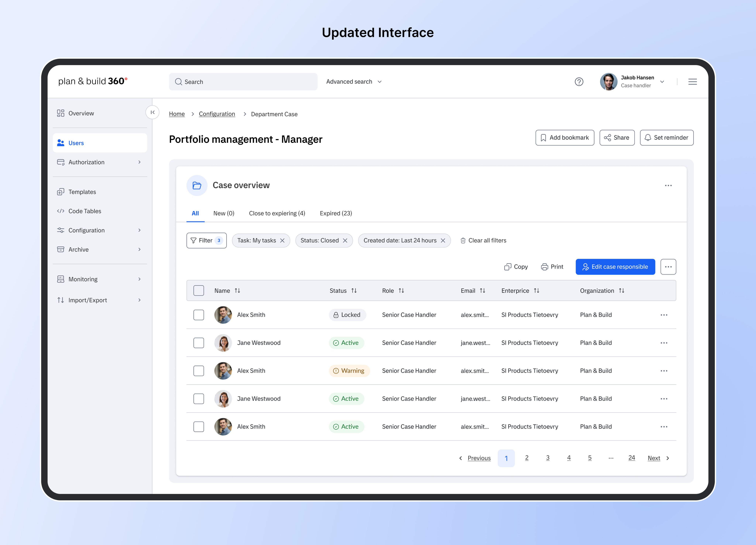Open Case overview three-dot menu

click(x=668, y=186)
